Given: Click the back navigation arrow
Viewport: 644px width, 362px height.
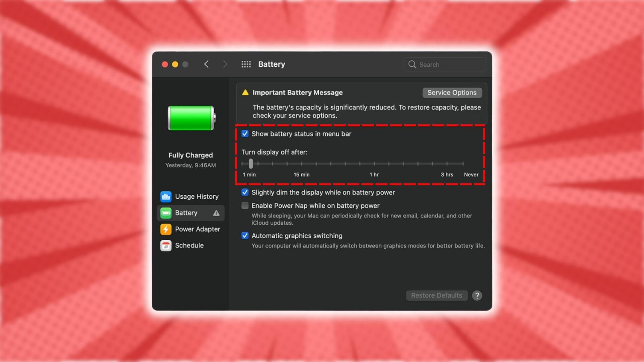Looking at the screenshot, I should click(x=206, y=64).
